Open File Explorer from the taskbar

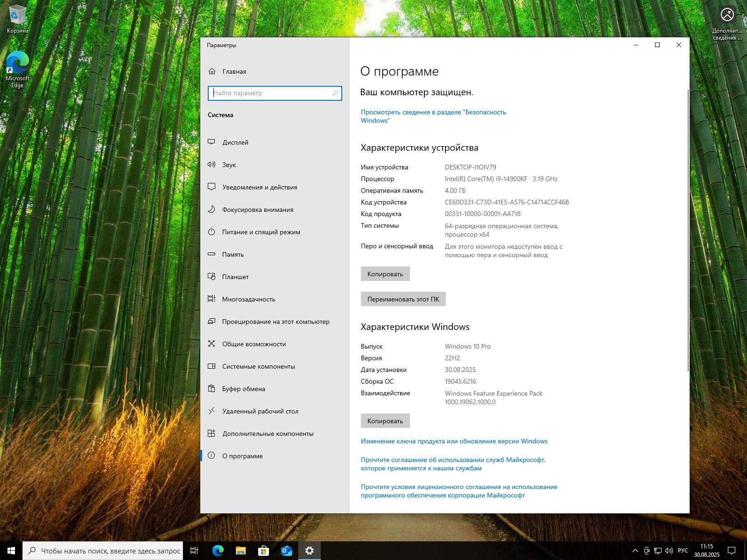pyautogui.click(x=241, y=551)
